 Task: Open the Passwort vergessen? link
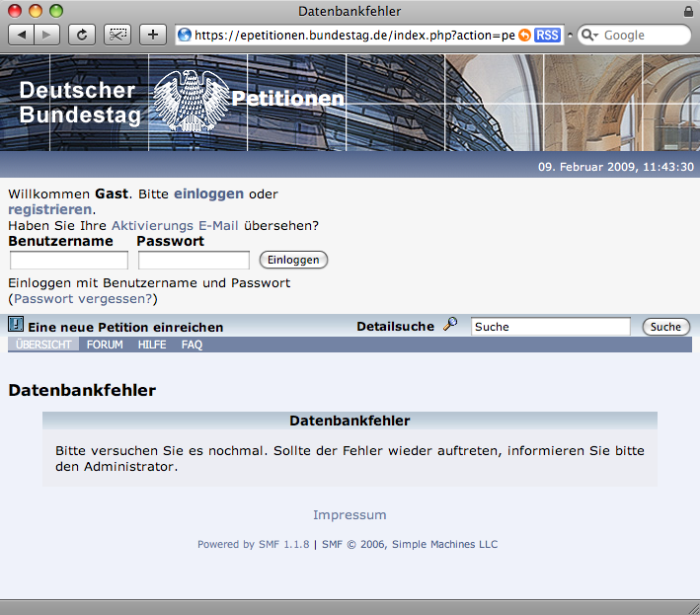83,298
